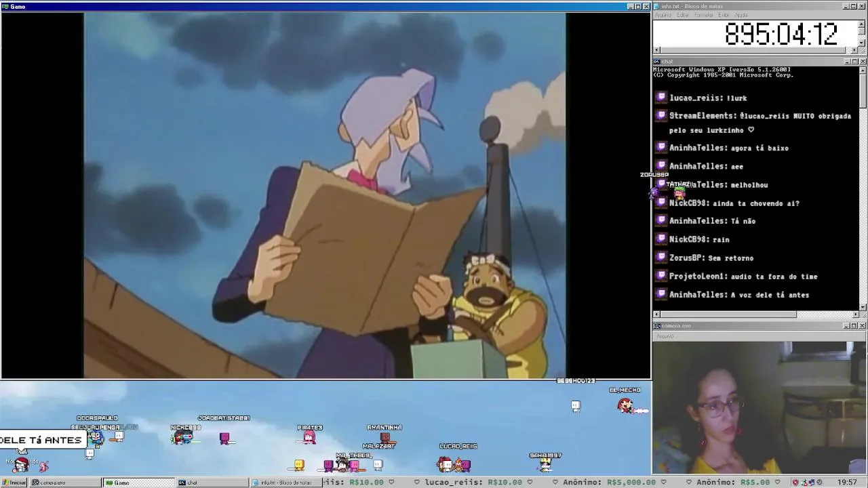
Task: Click chat vertical scrollbar up arrow
Action: point(862,70)
